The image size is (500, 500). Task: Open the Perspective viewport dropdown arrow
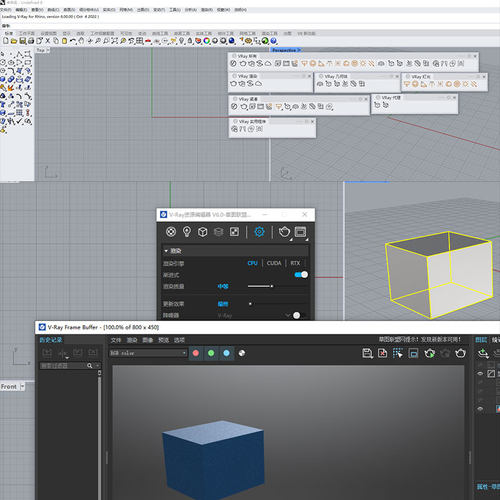(x=299, y=50)
